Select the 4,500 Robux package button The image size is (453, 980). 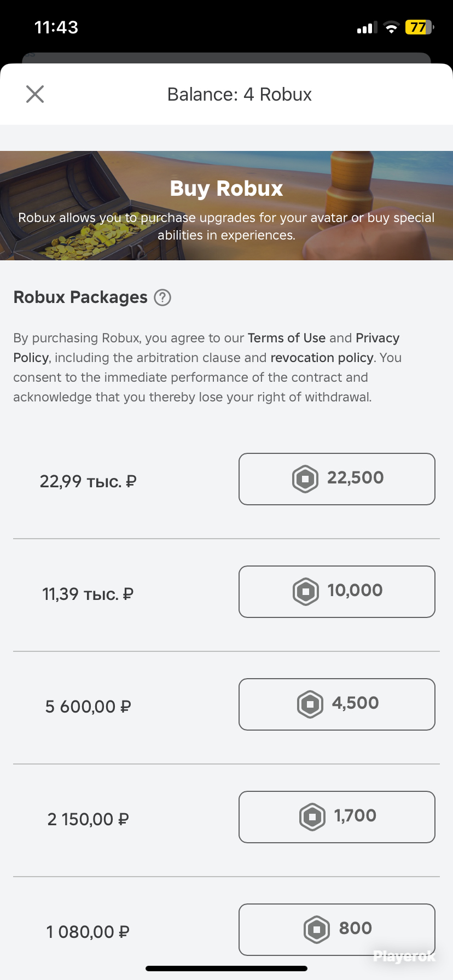(x=337, y=704)
